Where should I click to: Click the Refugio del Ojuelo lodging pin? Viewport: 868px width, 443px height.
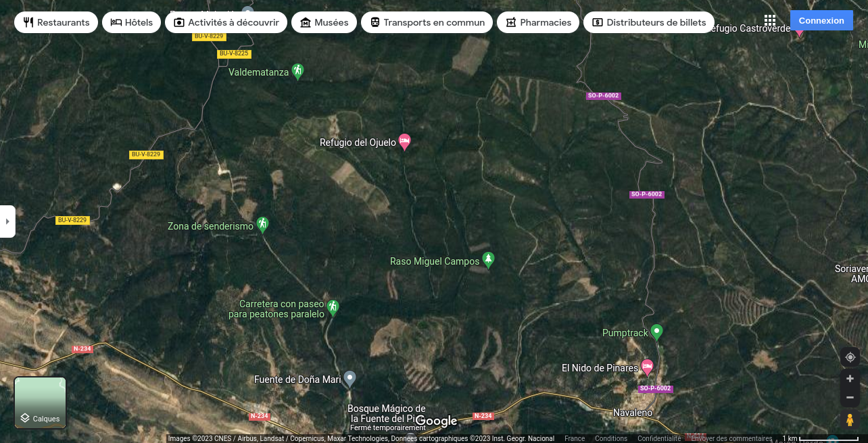(x=404, y=142)
